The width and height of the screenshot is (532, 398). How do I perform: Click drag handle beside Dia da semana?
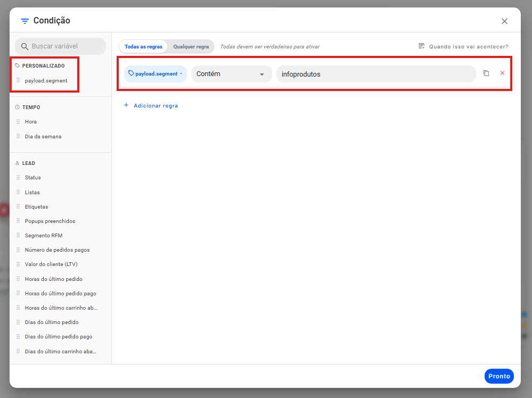point(18,136)
